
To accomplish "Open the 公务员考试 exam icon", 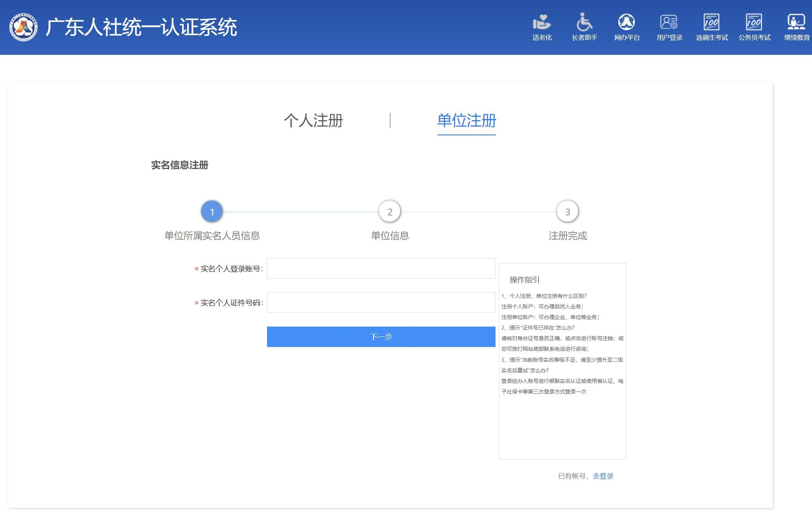I will (x=754, y=22).
